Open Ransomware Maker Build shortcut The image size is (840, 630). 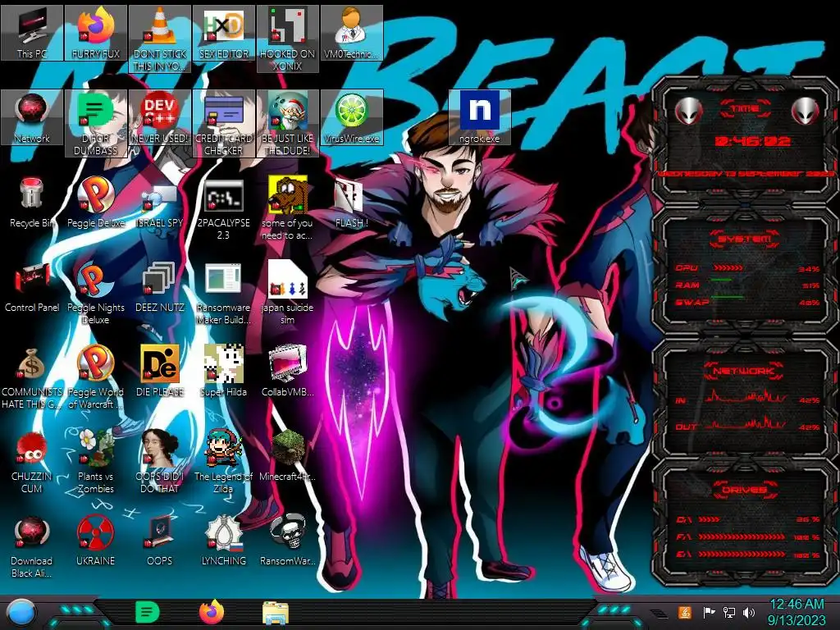pos(224,293)
